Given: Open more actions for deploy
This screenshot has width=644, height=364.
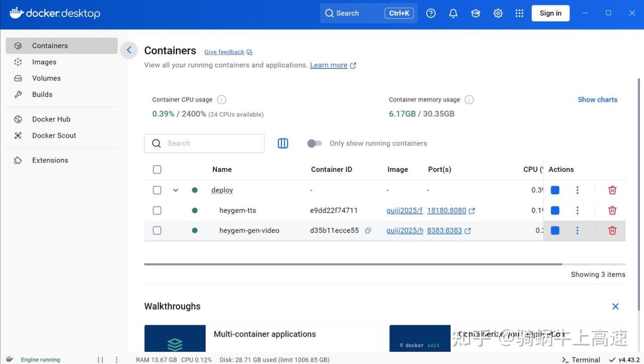Looking at the screenshot, I should pyautogui.click(x=577, y=190).
